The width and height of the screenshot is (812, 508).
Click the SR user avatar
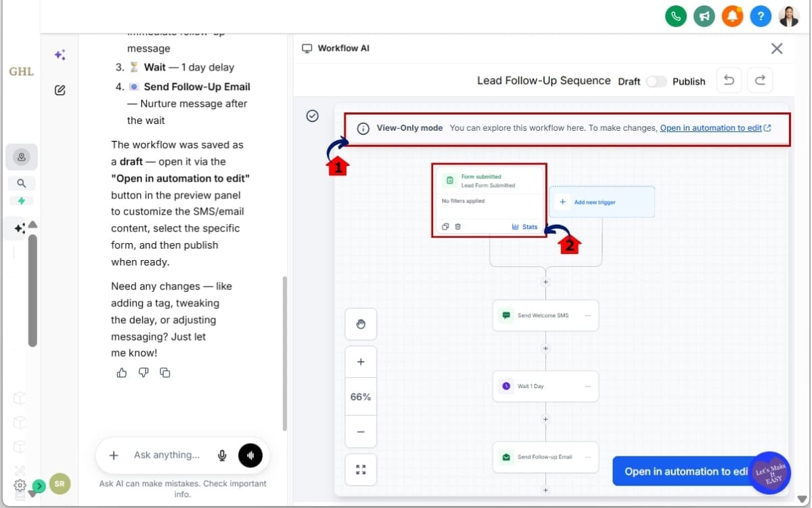click(x=60, y=484)
